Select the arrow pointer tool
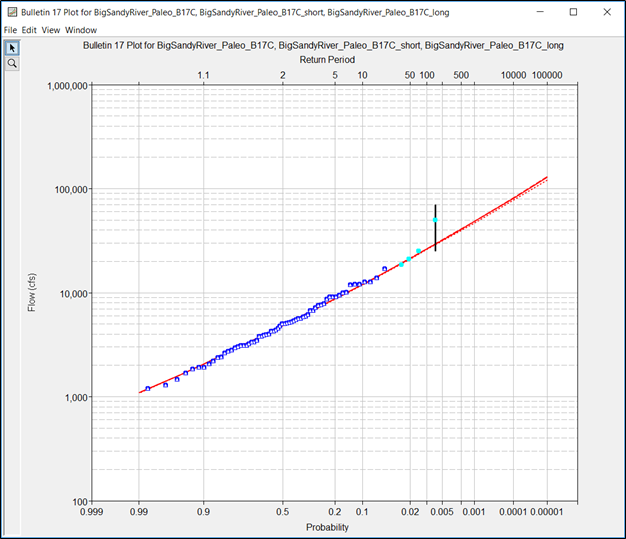Viewport: 626px width, 539px height. [12, 48]
